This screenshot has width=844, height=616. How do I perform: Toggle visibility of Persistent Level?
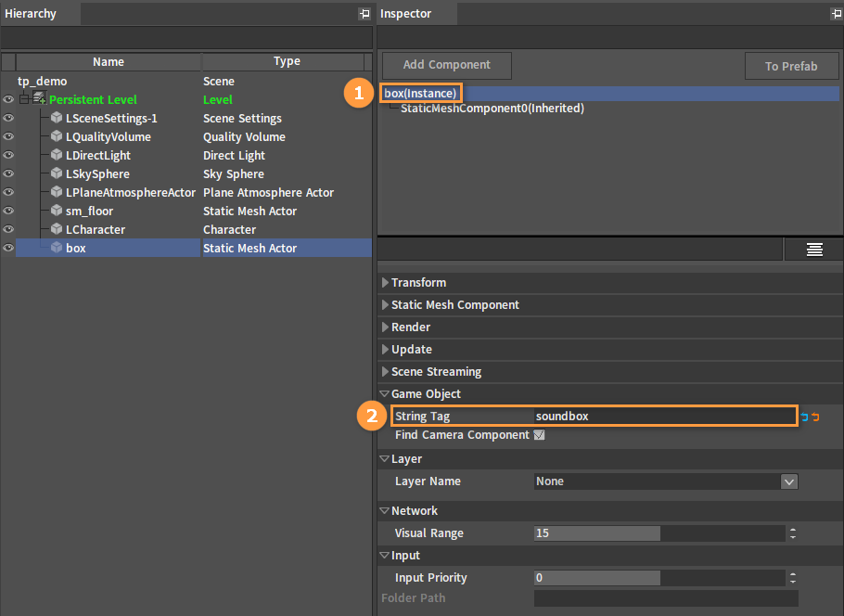tap(8, 99)
